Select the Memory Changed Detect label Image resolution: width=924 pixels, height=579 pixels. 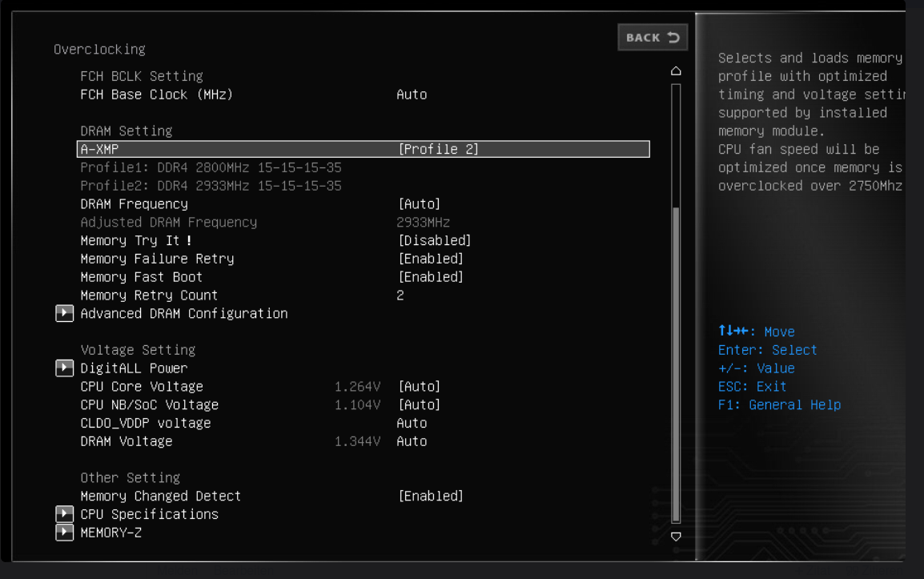[160, 496]
